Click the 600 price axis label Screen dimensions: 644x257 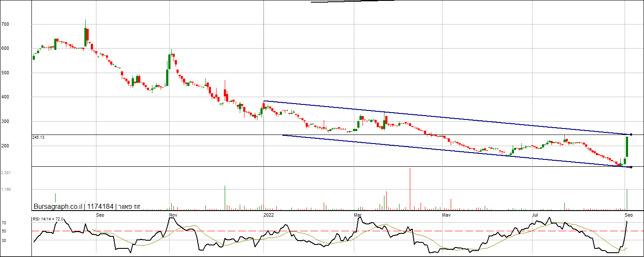(x=5, y=49)
